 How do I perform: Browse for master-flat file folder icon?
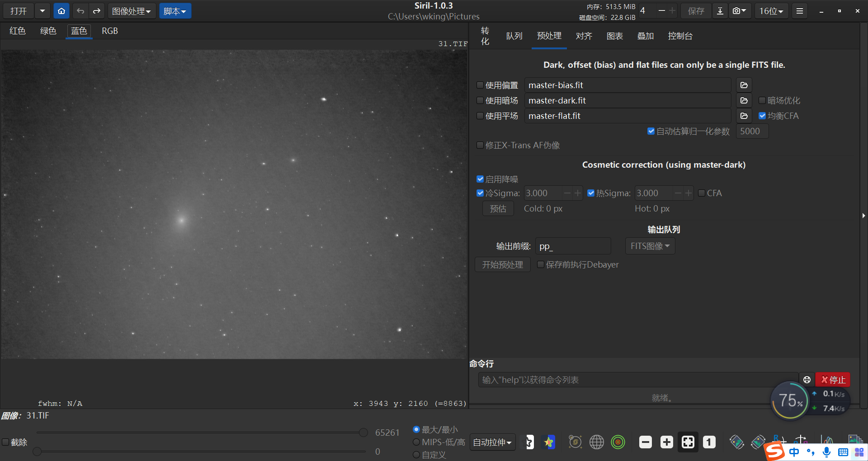point(744,116)
